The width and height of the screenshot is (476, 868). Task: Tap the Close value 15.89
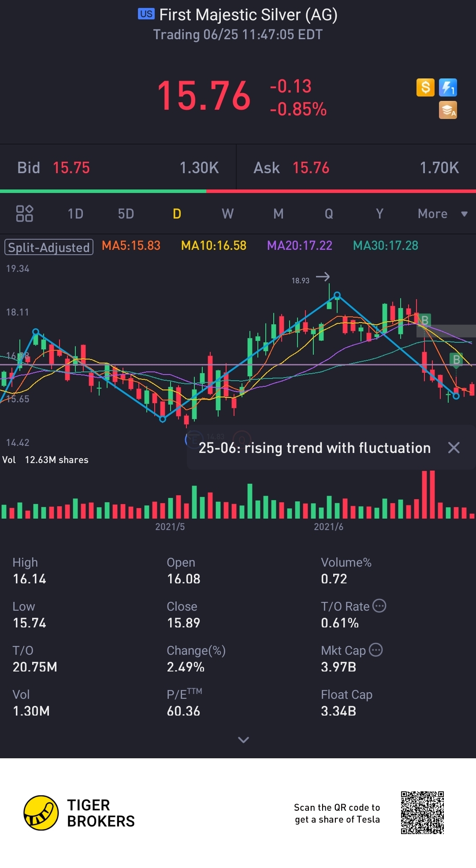(x=184, y=623)
